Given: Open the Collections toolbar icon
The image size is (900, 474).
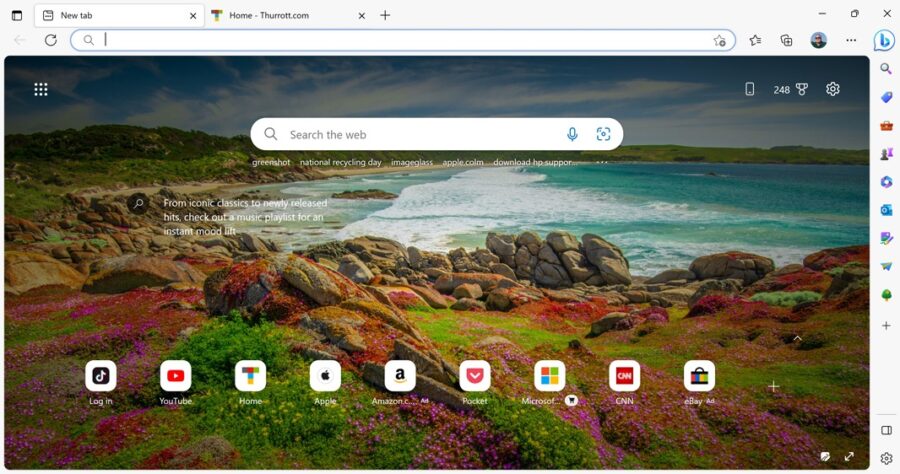Looking at the screenshot, I should (786, 40).
